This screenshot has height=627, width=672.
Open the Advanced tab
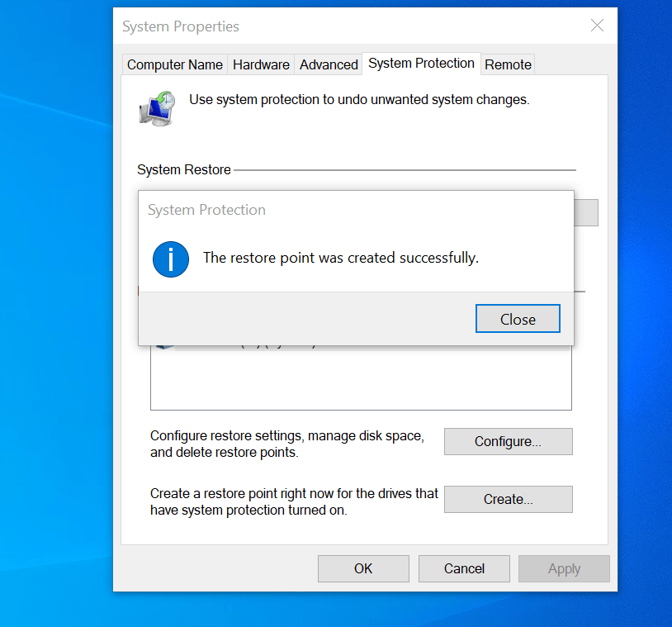coord(328,64)
